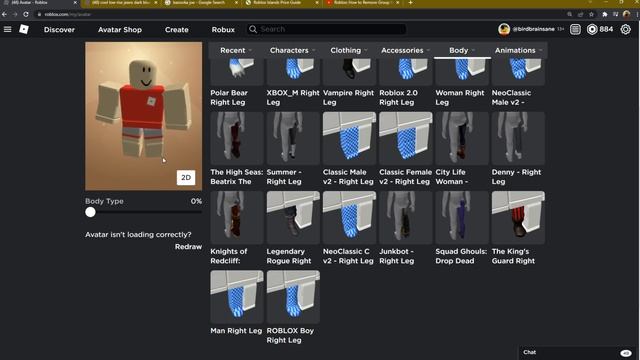Open browser extensions puzzle icon

tap(605, 14)
